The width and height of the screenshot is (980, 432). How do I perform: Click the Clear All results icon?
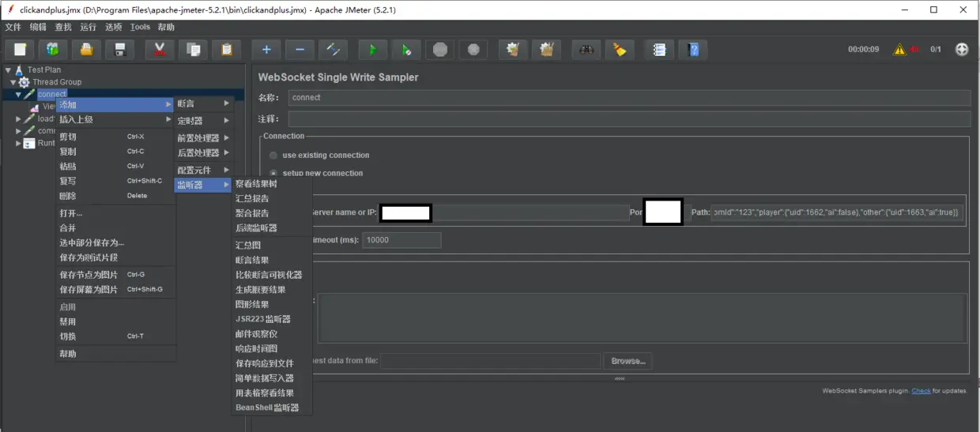(x=546, y=50)
